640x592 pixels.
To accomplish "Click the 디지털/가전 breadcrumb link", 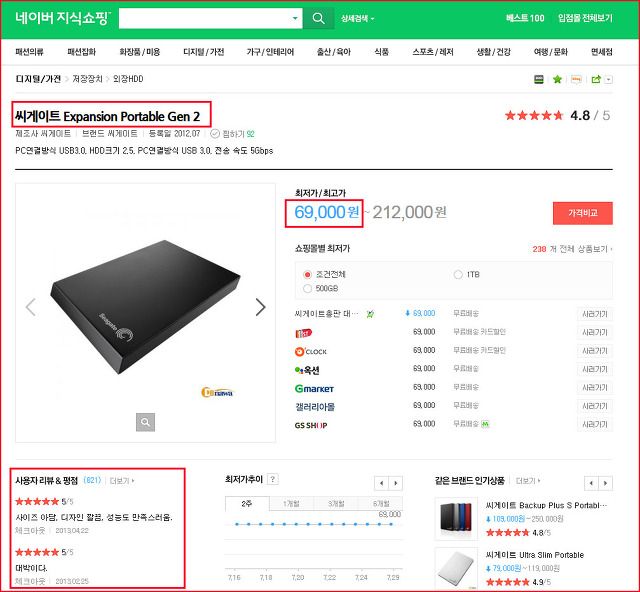I will coord(38,79).
